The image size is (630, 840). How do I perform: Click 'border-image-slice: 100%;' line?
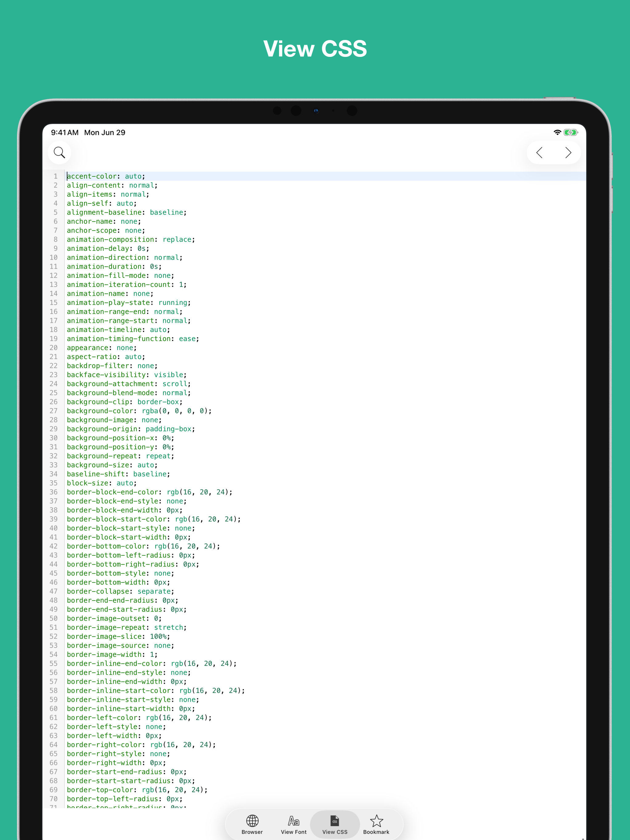point(118,636)
